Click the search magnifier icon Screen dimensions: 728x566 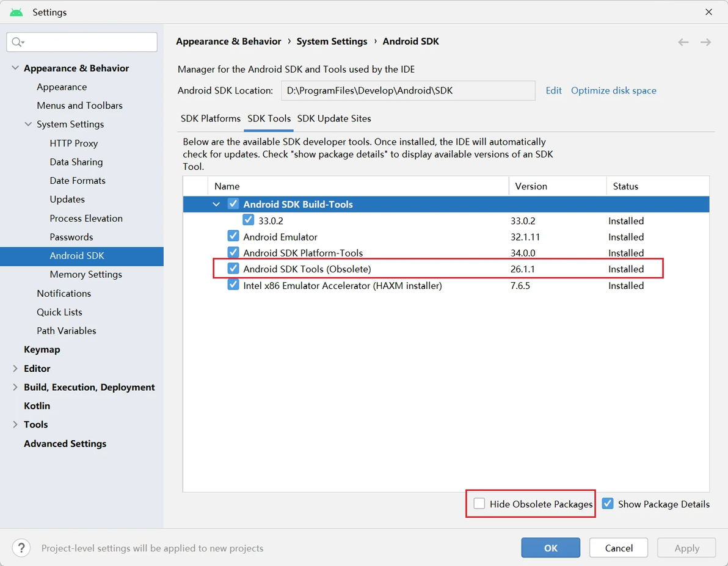click(x=17, y=42)
